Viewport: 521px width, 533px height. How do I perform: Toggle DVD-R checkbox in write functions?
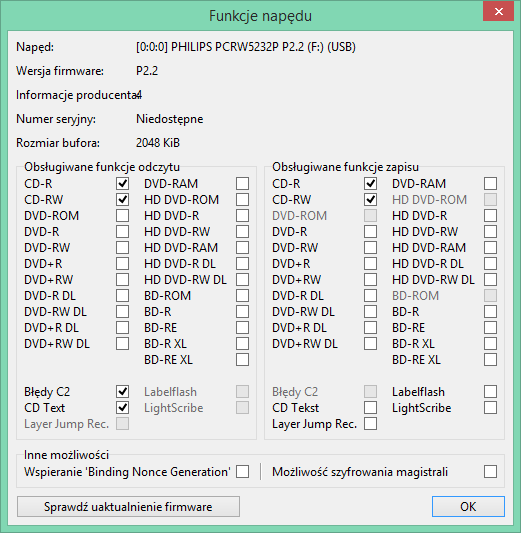[370, 231]
